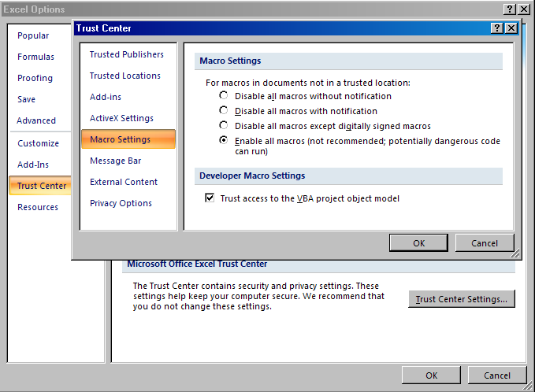Open External Content settings
Image resolution: width=535 pixels, height=392 pixels.
click(x=124, y=182)
